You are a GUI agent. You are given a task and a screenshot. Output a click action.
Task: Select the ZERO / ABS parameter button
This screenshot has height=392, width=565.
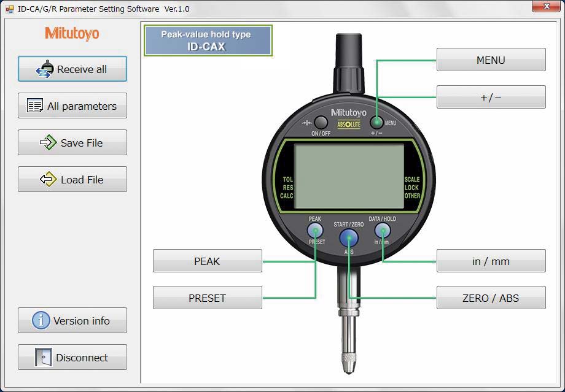[x=491, y=298]
